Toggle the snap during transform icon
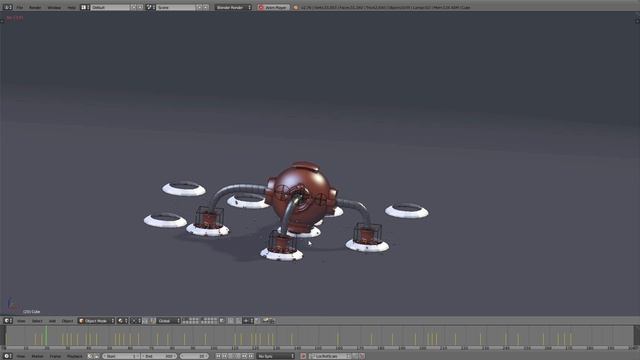This screenshot has width=640, height=360. pyautogui.click(x=238, y=321)
